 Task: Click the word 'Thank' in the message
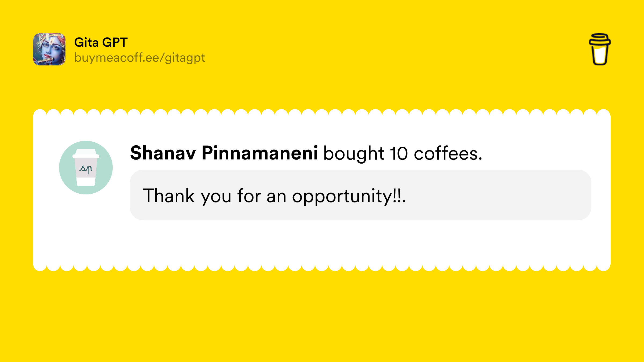(169, 195)
